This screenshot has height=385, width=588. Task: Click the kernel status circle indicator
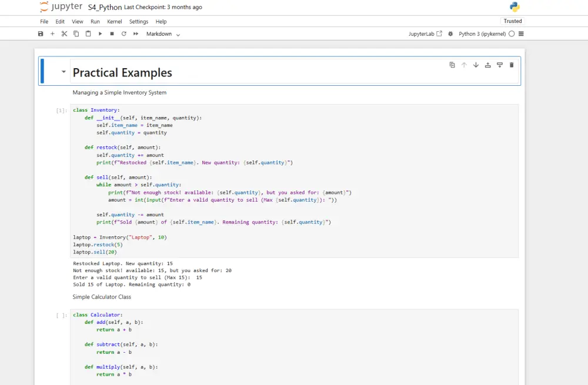tap(512, 34)
